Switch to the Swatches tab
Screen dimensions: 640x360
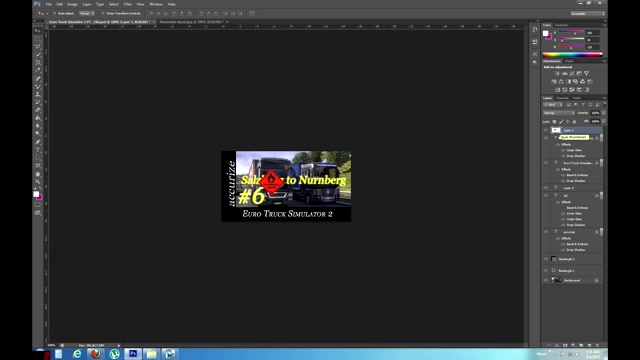click(x=561, y=25)
